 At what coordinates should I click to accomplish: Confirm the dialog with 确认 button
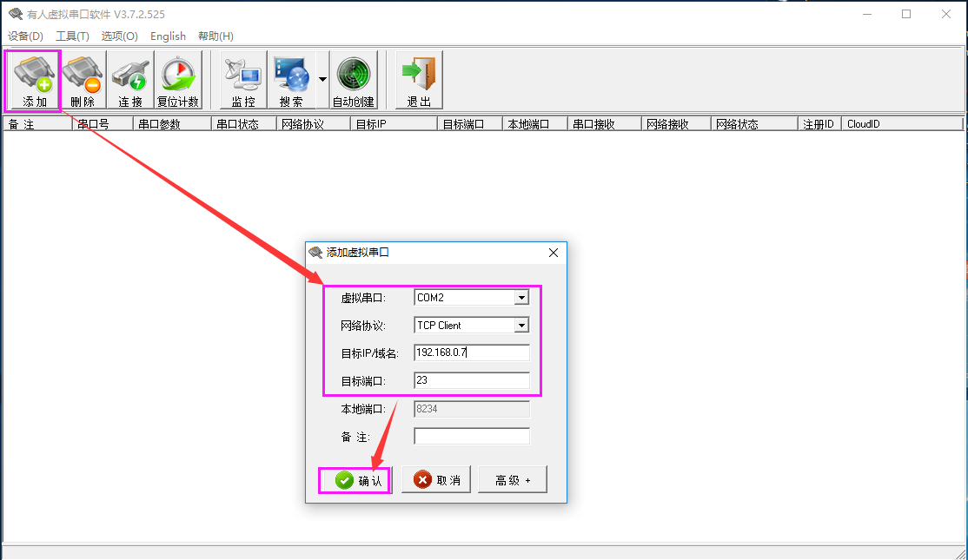coord(355,480)
